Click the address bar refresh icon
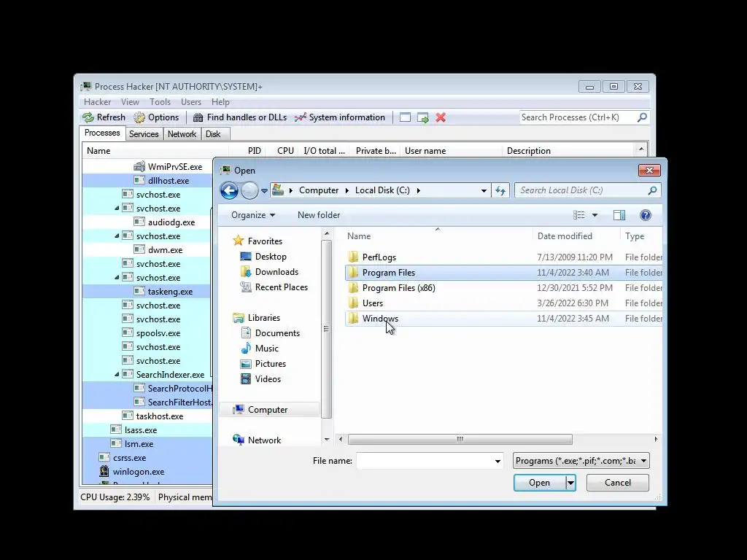This screenshot has width=747, height=560. pos(500,190)
